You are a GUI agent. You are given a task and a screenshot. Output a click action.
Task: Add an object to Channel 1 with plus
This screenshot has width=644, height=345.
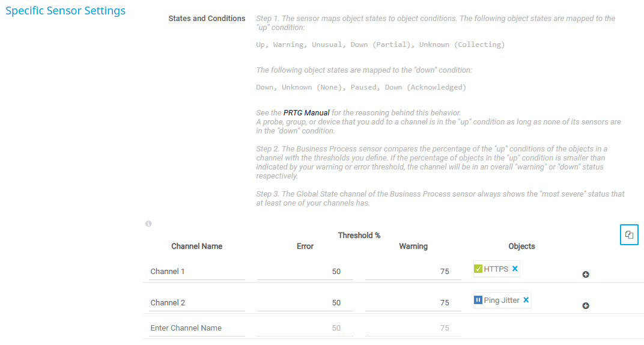(x=586, y=275)
